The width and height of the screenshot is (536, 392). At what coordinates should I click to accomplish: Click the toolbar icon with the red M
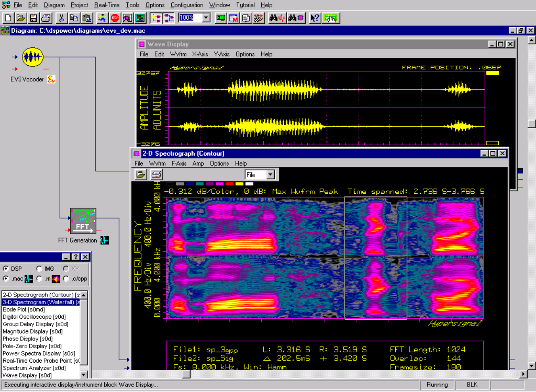click(x=234, y=18)
